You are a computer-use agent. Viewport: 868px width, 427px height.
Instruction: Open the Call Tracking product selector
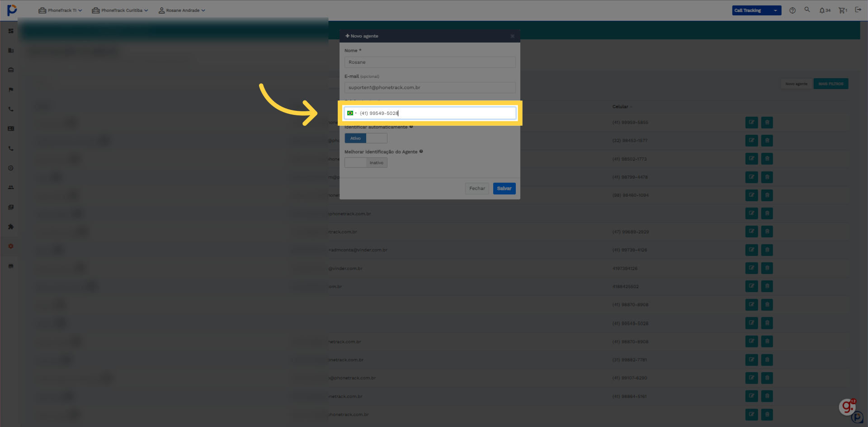point(756,10)
